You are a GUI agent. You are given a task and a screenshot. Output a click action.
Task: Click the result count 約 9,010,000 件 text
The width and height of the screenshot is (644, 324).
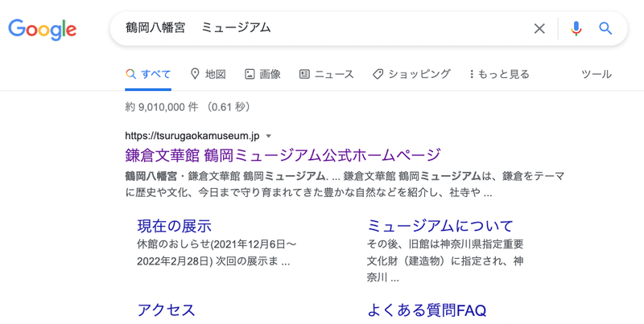[162, 107]
